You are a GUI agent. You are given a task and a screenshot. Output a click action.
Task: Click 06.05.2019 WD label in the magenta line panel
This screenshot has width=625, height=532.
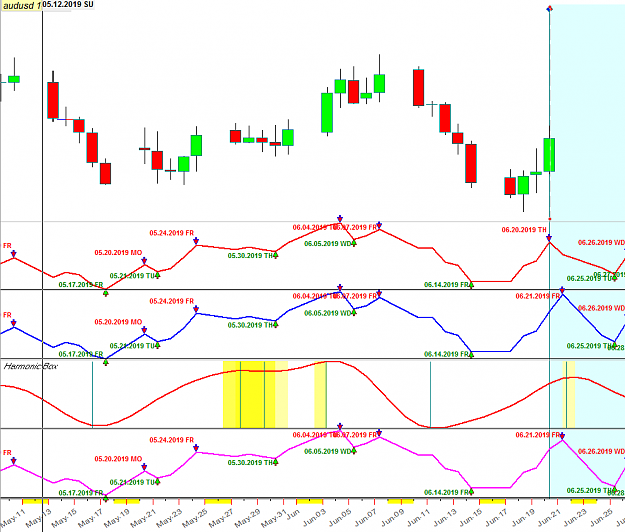(328, 452)
